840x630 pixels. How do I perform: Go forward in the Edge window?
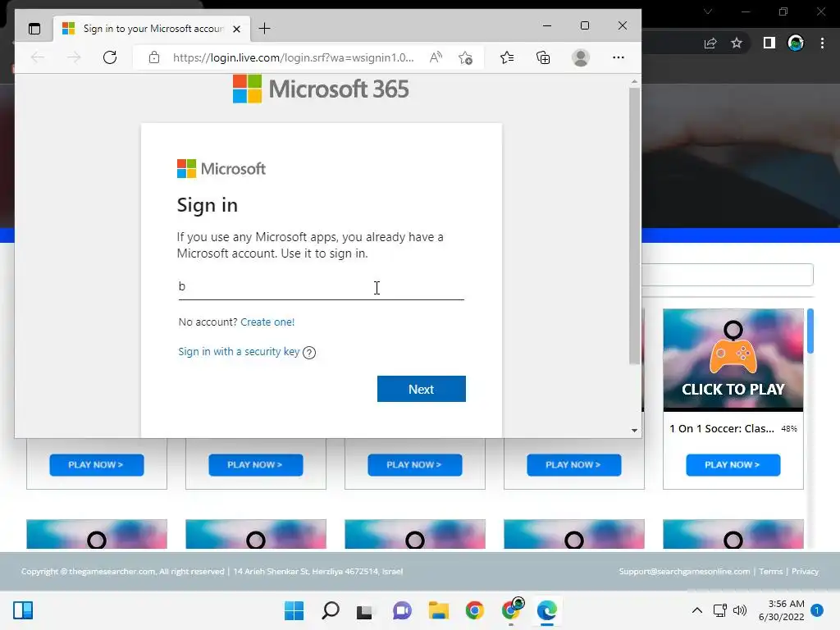74,57
